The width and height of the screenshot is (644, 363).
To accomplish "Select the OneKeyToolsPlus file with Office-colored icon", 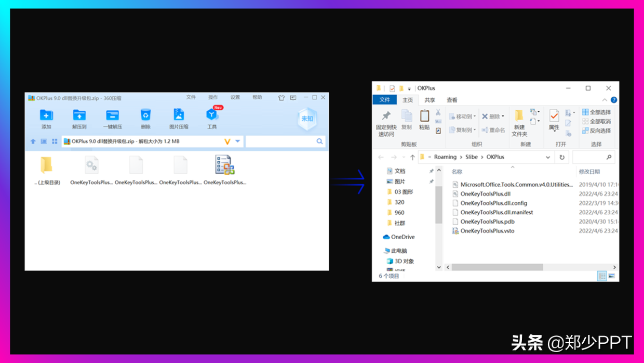I will click(225, 170).
